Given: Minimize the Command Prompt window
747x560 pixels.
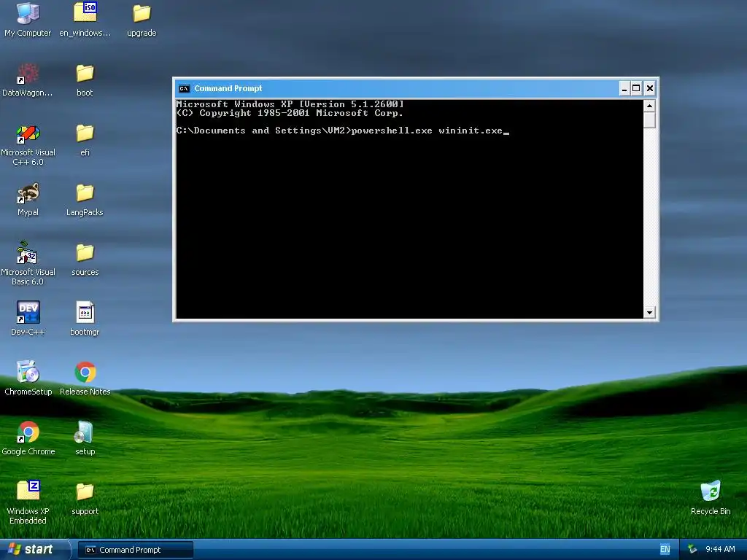Looking at the screenshot, I should (624, 88).
